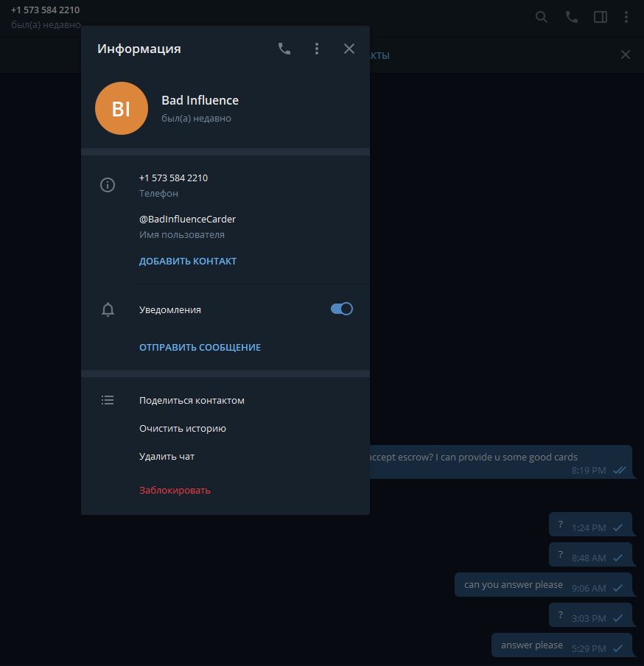The width and height of the screenshot is (644, 666).
Task: Open three-dot menu in info panel
Action: [317, 49]
